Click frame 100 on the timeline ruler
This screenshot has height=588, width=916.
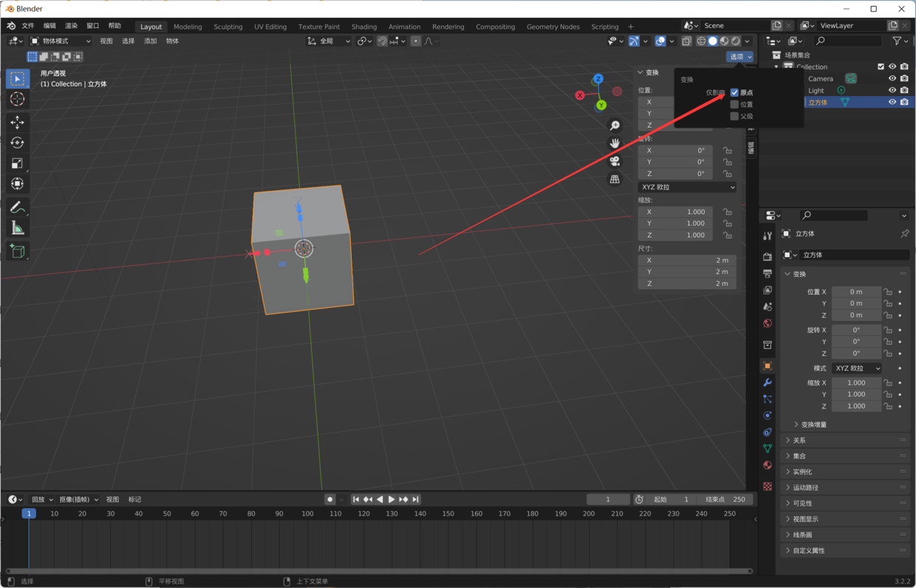click(307, 513)
